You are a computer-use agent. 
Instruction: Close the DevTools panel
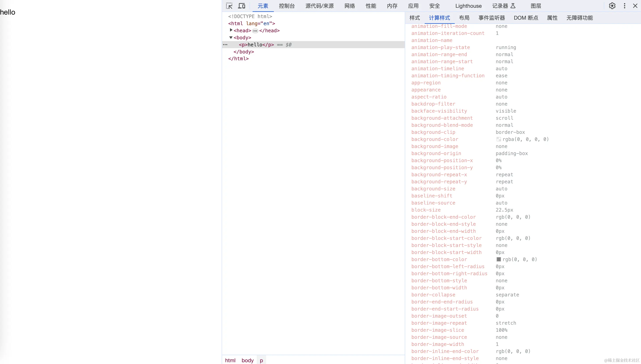635,6
